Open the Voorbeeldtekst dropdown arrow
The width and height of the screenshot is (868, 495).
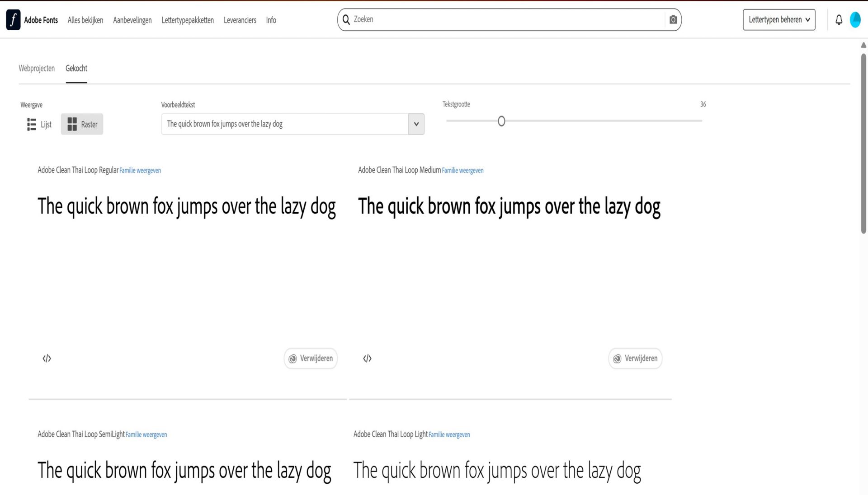(x=416, y=124)
